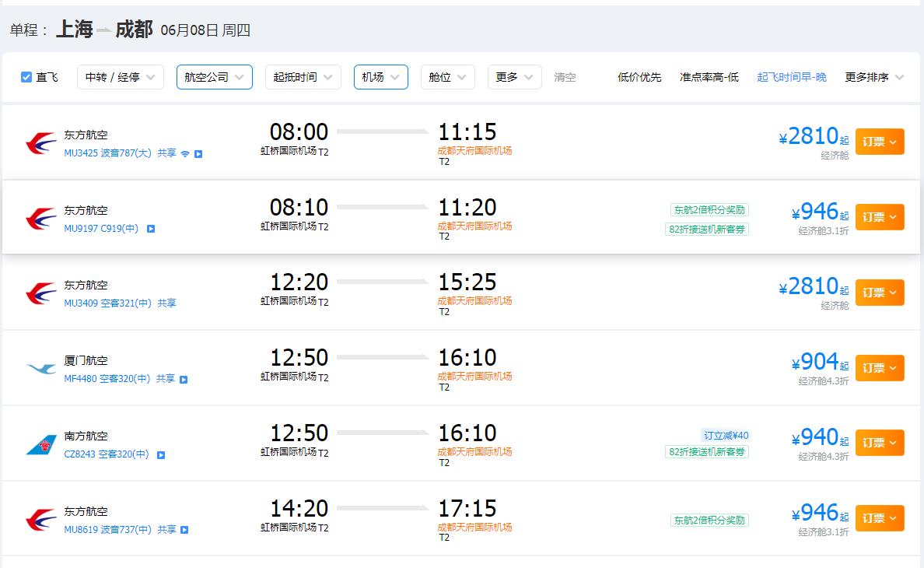The image size is (924, 568).
Task: Click the ¥2810 price on flight MU3425
Action: (814, 136)
